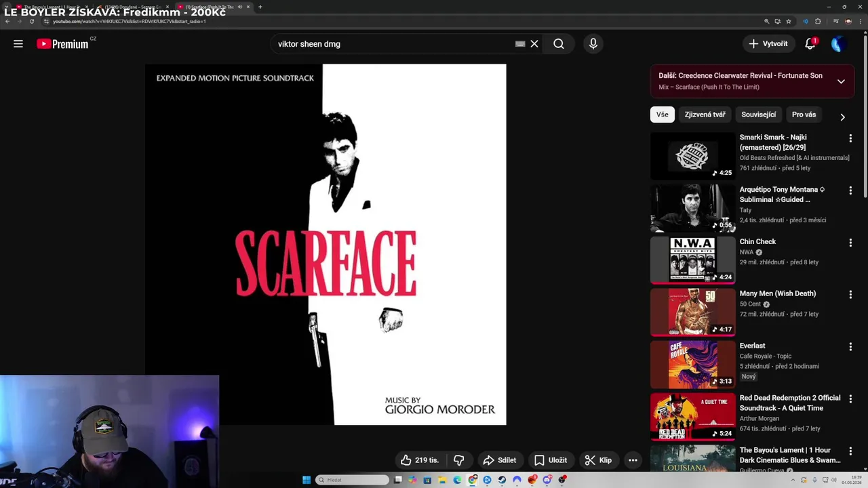868x488 pixels.
Task: Open the on-screen keyboard in search box
Action: [x=520, y=43]
